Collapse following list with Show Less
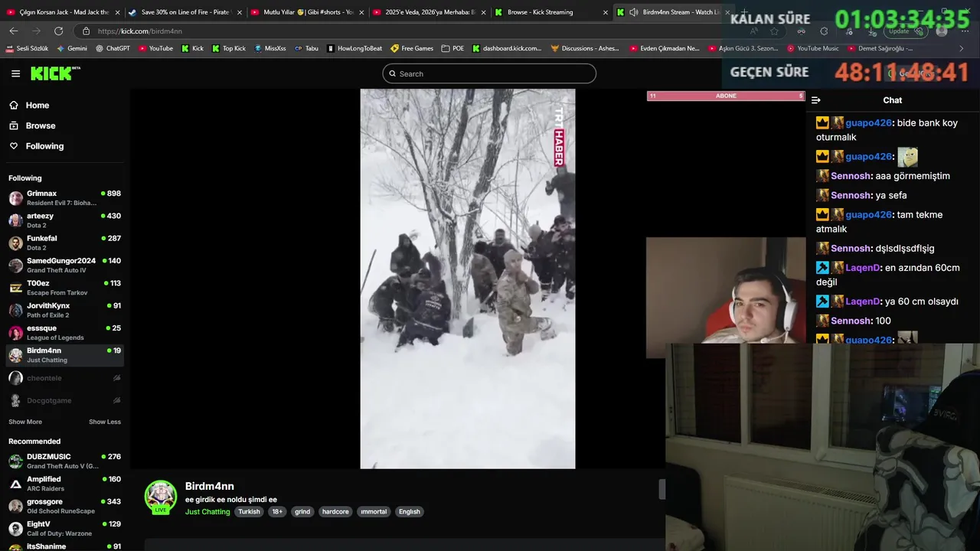The width and height of the screenshot is (980, 551). tap(105, 422)
